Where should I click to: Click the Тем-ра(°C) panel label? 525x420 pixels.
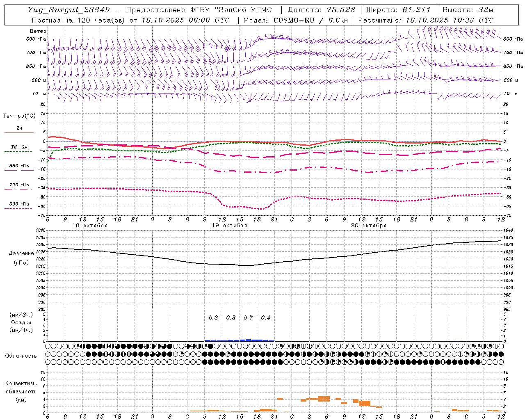click(x=19, y=116)
